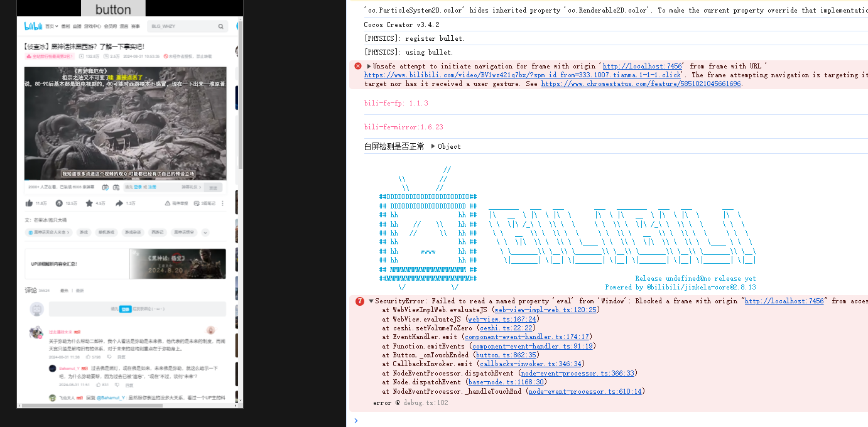Click the red error icon of SecurityError
This screenshot has width=868, height=427.
[x=360, y=301]
